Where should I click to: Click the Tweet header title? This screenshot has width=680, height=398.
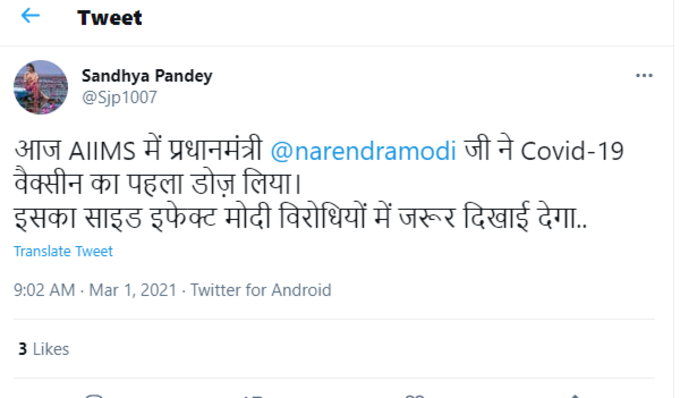point(110,18)
